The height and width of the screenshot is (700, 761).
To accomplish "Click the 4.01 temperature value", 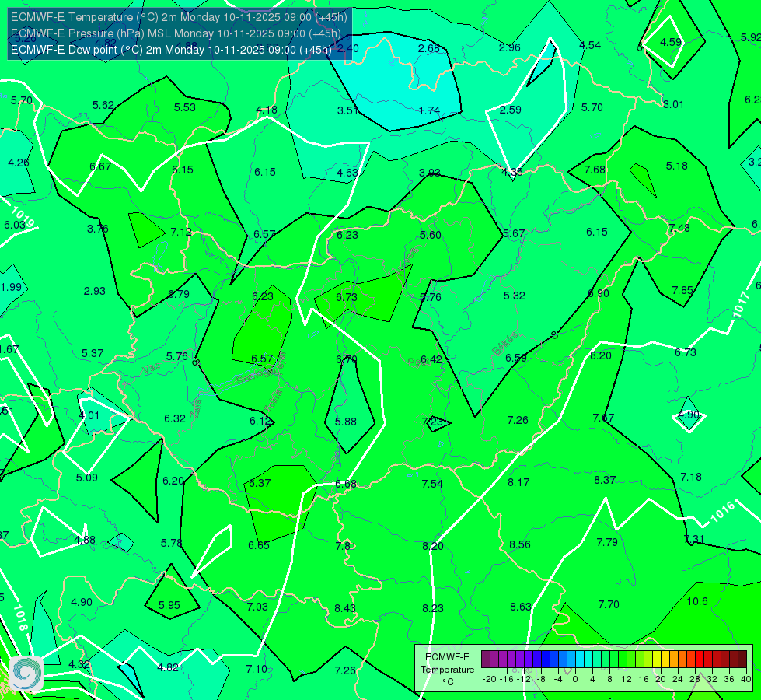I will [89, 416].
